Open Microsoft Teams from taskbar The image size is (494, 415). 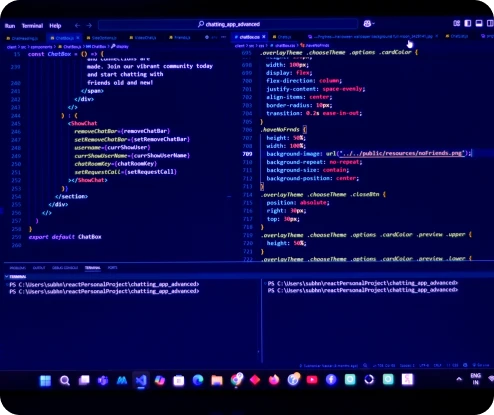[x=103, y=380]
